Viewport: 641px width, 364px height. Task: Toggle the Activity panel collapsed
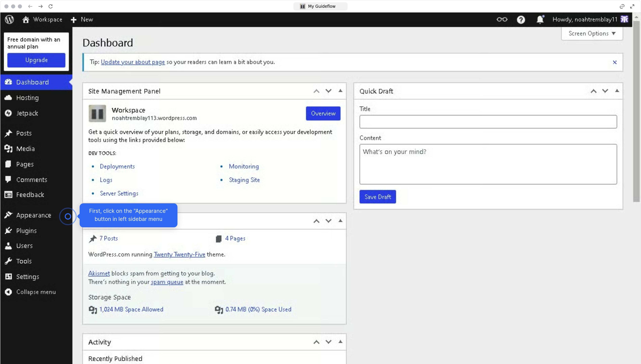(340, 342)
